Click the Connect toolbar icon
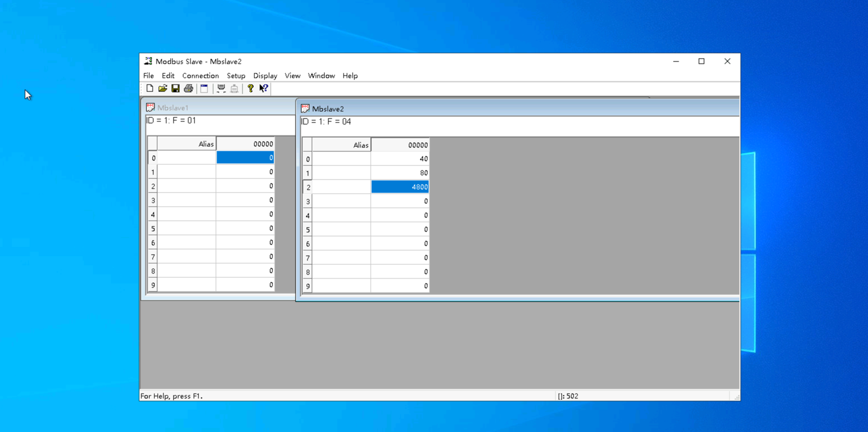The image size is (868, 432). click(x=221, y=88)
